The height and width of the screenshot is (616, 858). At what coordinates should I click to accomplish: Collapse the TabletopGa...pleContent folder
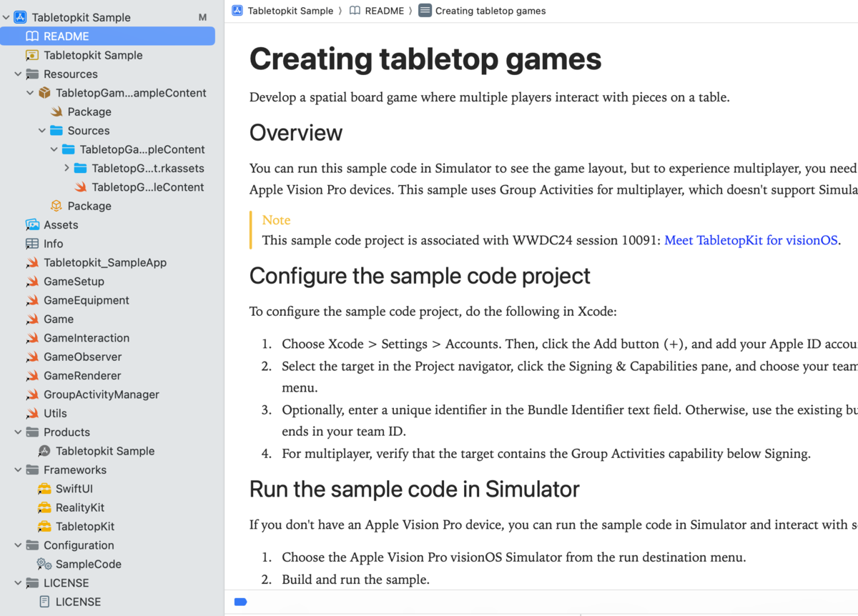pyautogui.click(x=54, y=149)
